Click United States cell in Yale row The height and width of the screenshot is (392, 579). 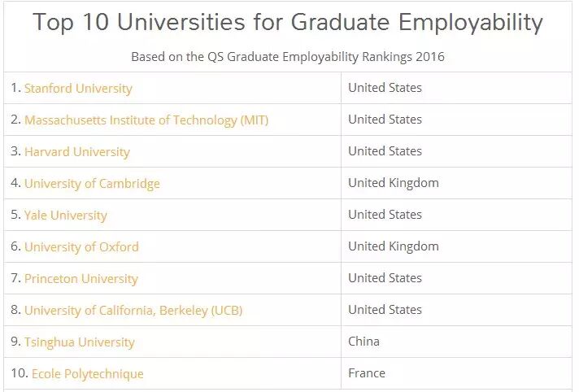tap(385, 214)
